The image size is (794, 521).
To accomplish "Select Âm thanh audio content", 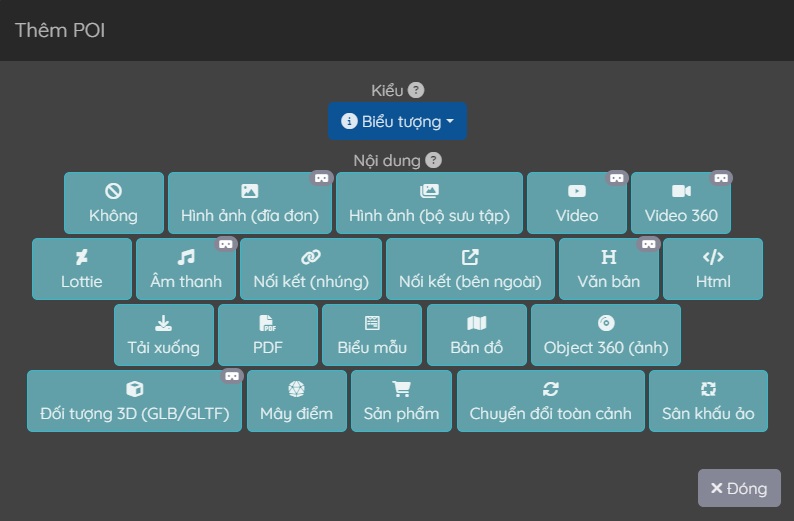I will [x=186, y=269].
